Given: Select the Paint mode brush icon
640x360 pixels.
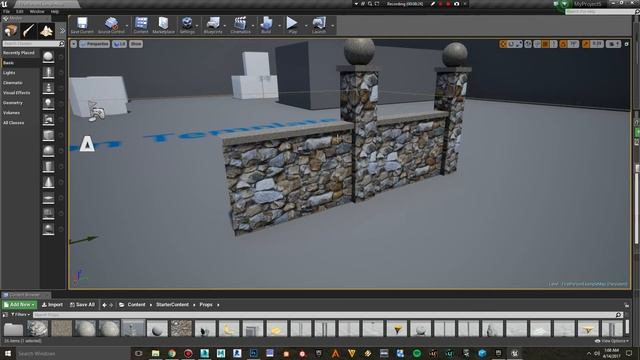Looking at the screenshot, I should coord(28,31).
